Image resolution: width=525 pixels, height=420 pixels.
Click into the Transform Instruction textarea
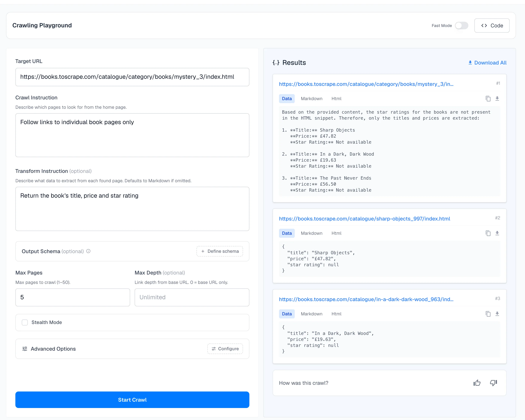tap(132, 209)
